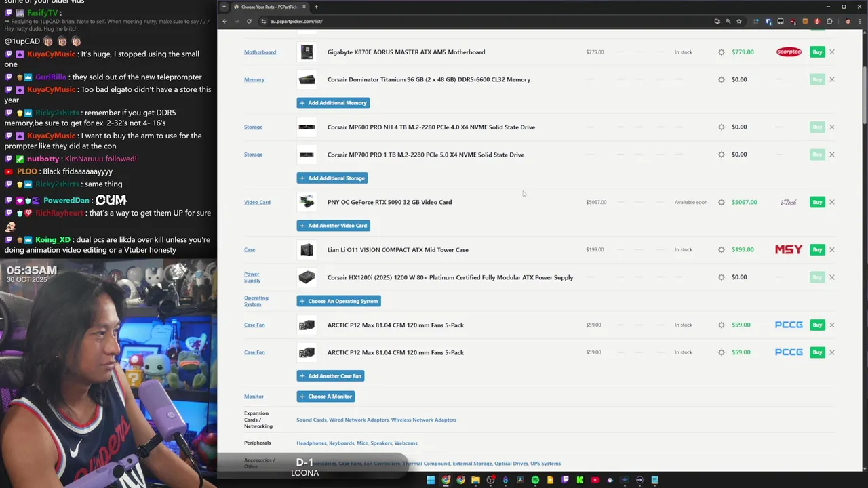Image resolution: width=868 pixels, height=488 pixels.
Task: Remove the Corsair HX1200i power supply
Action: pyautogui.click(x=832, y=277)
